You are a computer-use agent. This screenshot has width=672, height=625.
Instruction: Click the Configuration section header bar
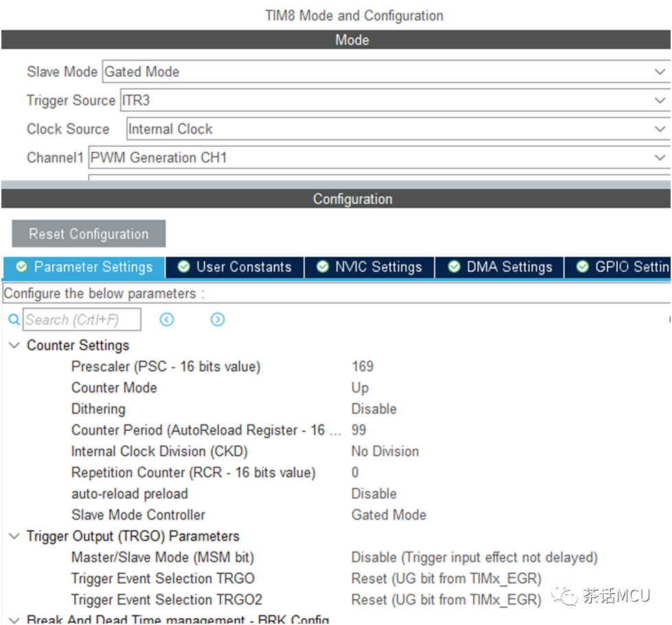pos(336,199)
